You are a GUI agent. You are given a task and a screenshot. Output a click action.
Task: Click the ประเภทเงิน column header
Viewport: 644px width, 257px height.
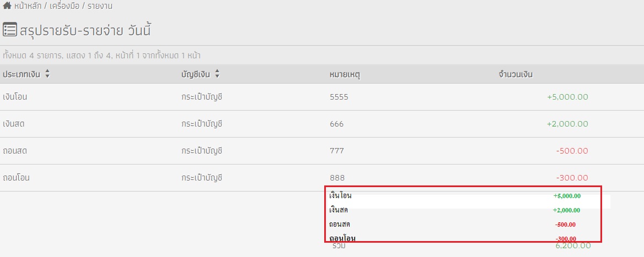tap(22, 75)
